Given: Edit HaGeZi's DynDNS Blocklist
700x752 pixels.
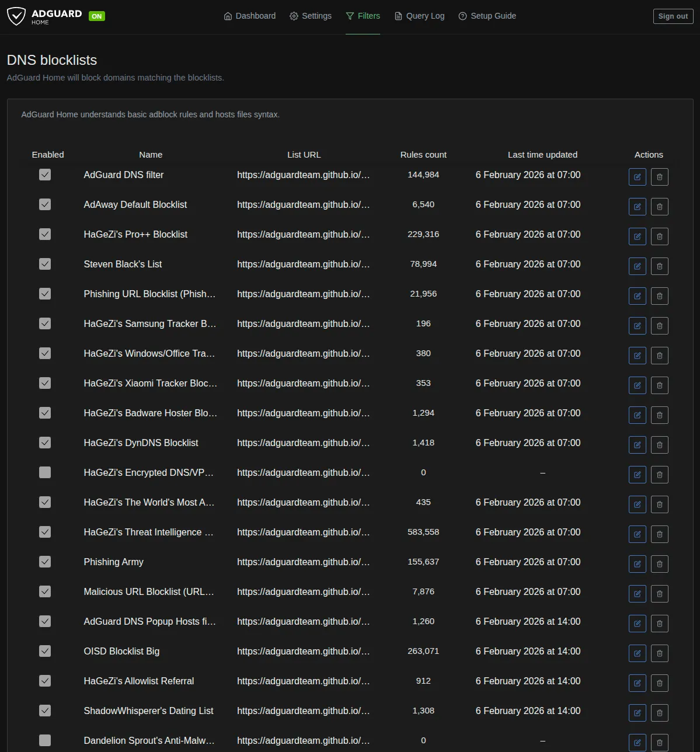Looking at the screenshot, I should [637, 445].
